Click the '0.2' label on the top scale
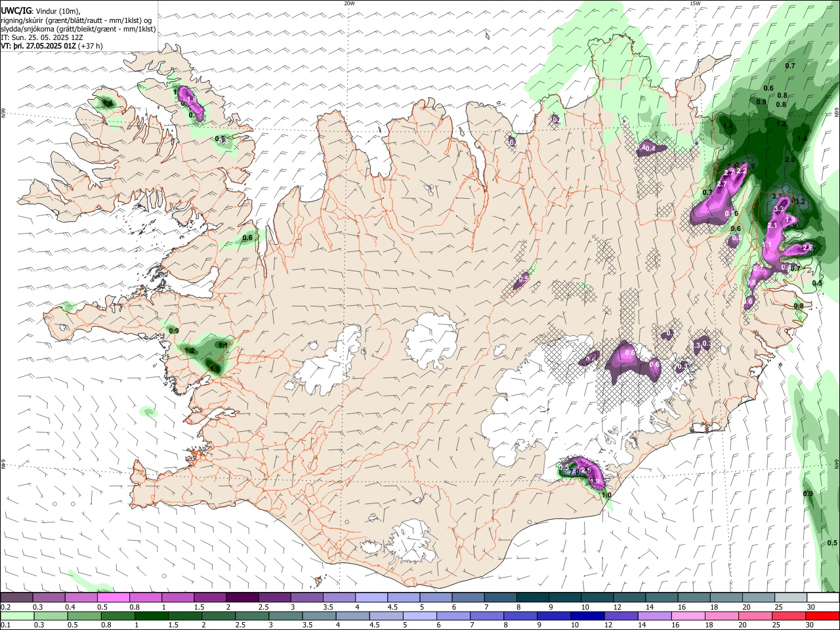Screen dimensions: 840x630 click(5, 607)
